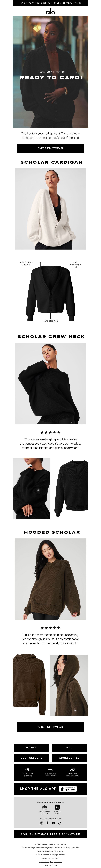Click the unsubscribe from this list link
This screenshot has height=868, width=101.
click(50, 858)
